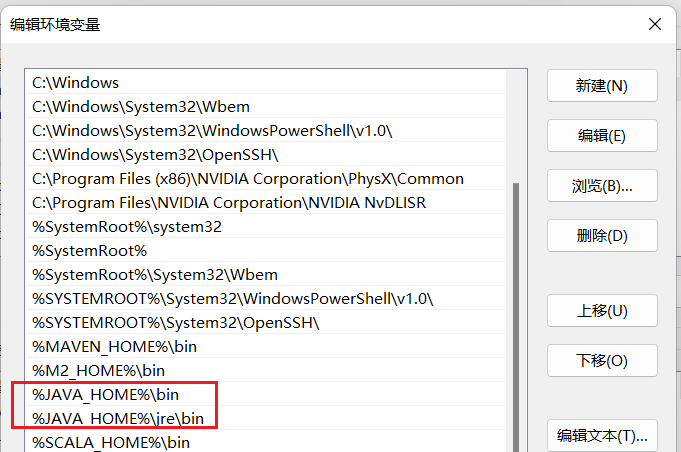The image size is (681, 452).
Task: Click the 删除(D) button
Action: click(x=602, y=235)
